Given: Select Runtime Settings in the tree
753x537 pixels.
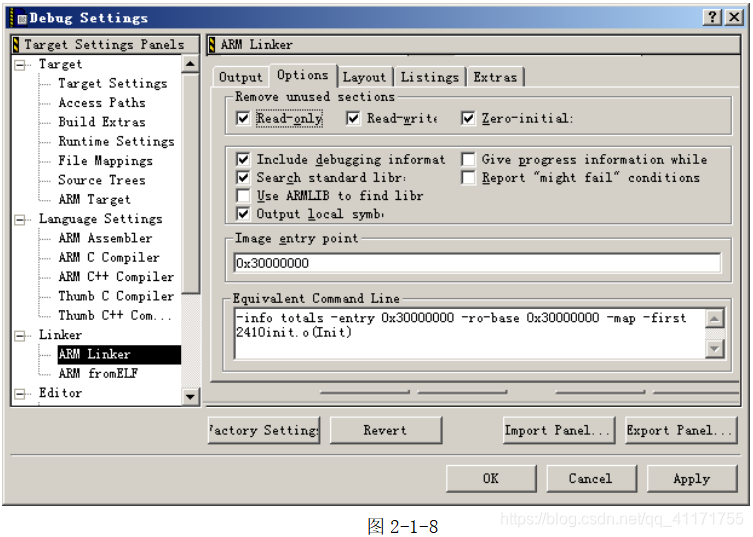Looking at the screenshot, I should (116, 142).
